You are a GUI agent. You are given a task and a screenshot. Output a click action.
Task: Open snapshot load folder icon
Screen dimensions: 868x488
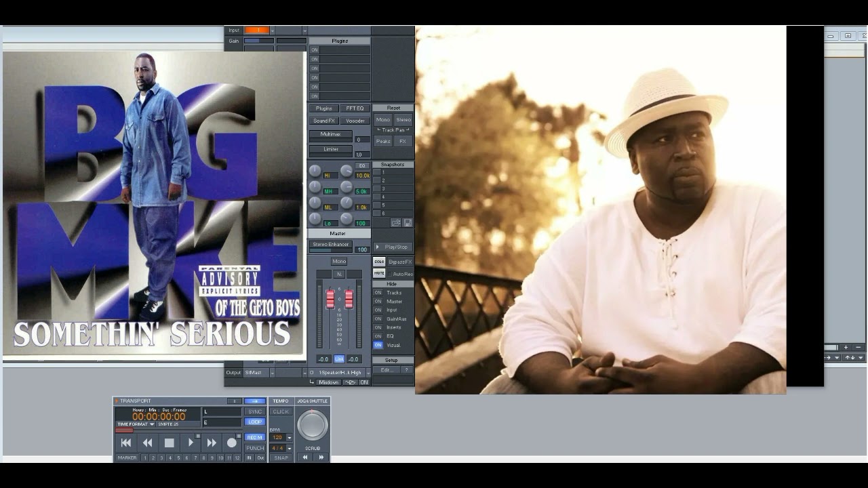pos(396,223)
